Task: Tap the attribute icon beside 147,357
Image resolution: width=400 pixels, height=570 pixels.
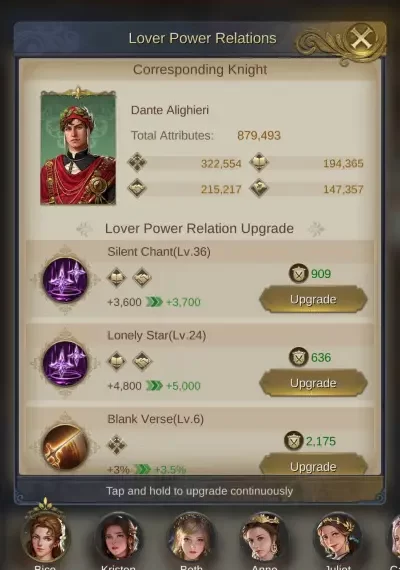Action: click(259, 188)
